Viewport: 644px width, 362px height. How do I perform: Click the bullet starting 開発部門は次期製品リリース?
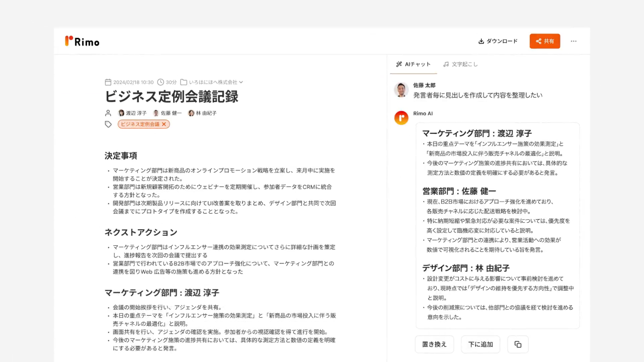pos(222,207)
